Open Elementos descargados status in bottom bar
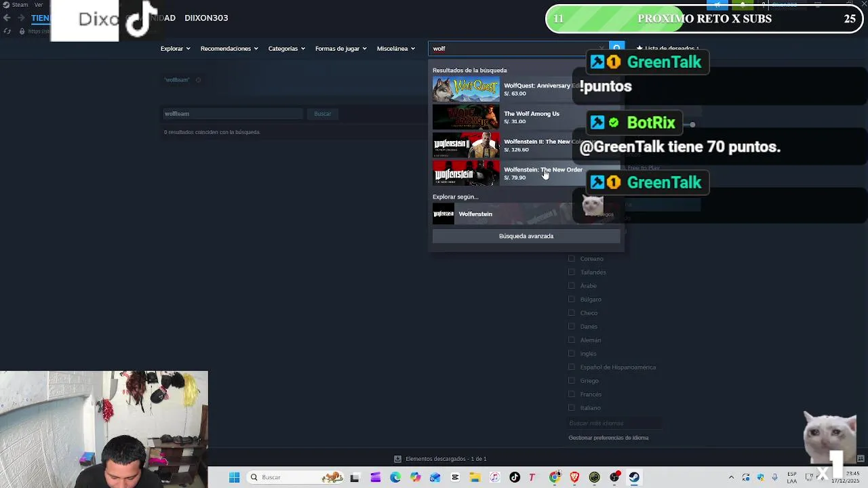868x488 pixels. (x=441, y=459)
